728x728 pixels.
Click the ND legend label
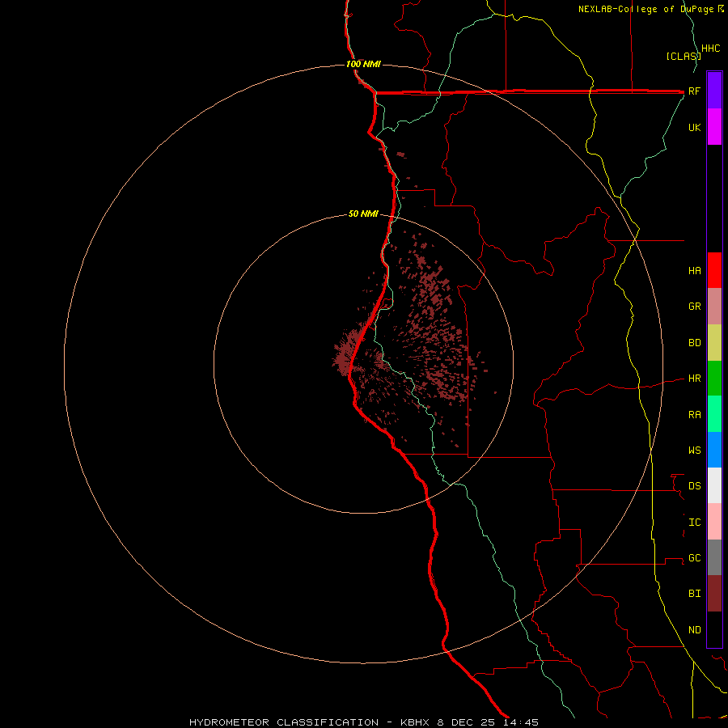(694, 630)
